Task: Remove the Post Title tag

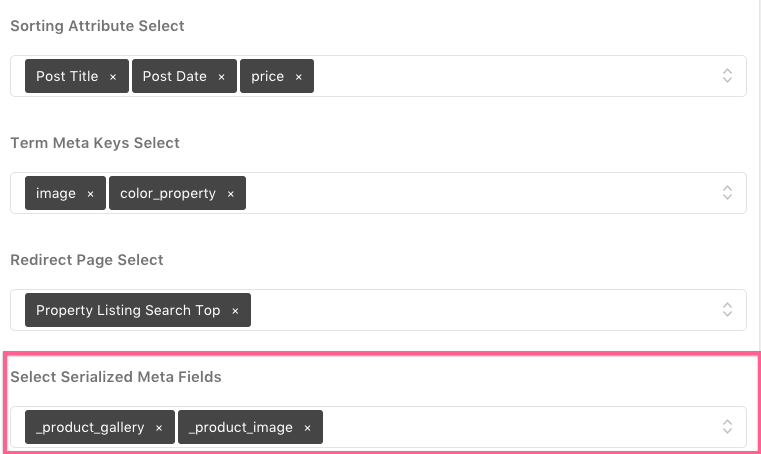Action: (x=113, y=77)
